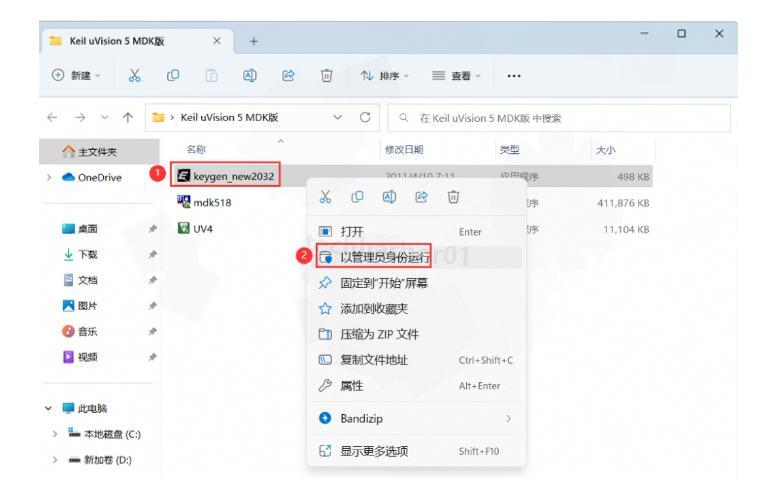778x499 pixels.
Task: Click the search box for Keil uVision 5 MDK版
Action: [559, 118]
